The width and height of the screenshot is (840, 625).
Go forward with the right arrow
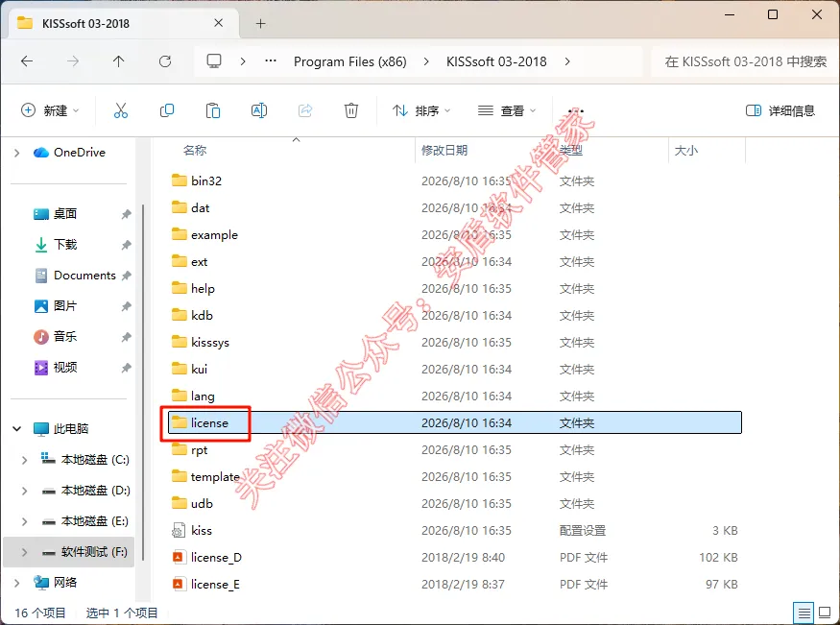point(73,61)
